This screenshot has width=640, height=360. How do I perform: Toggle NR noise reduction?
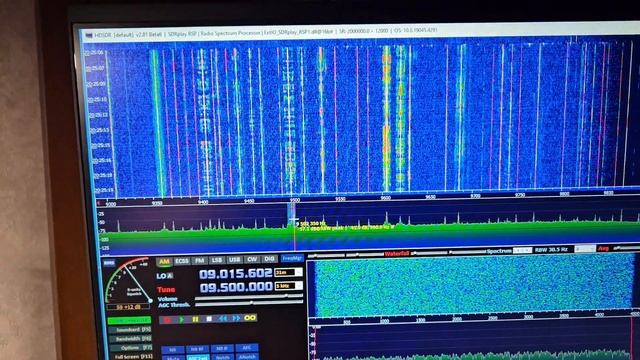click(173, 350)
